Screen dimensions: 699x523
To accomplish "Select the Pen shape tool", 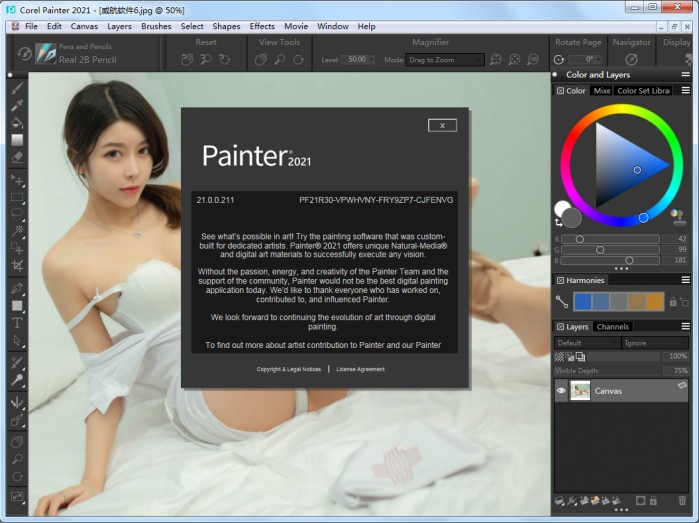I will coord(17,288).
